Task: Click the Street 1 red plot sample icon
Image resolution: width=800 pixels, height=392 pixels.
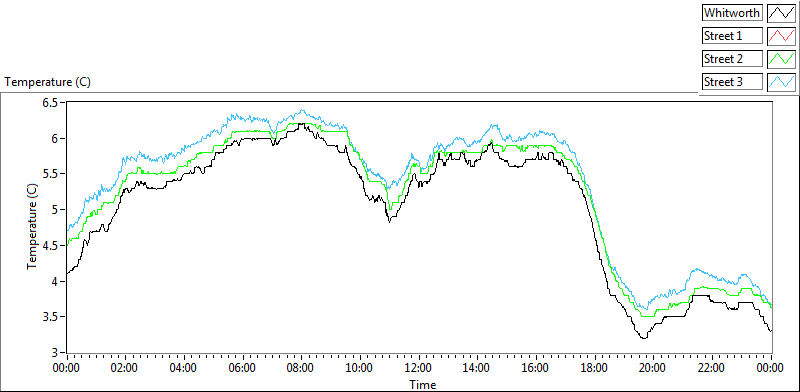Action: click(781, 36)
